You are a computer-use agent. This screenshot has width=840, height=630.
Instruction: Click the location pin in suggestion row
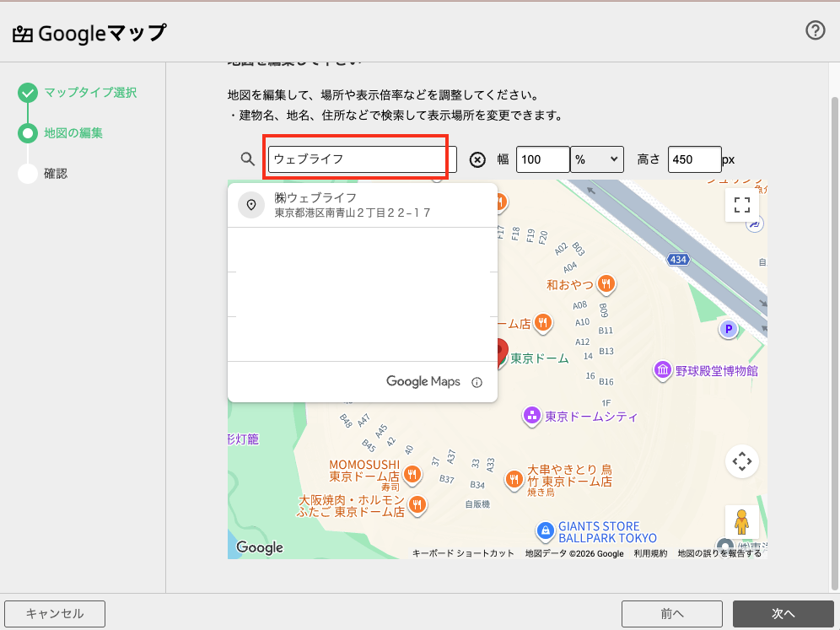pyautogui.click(x=251, y=205)
